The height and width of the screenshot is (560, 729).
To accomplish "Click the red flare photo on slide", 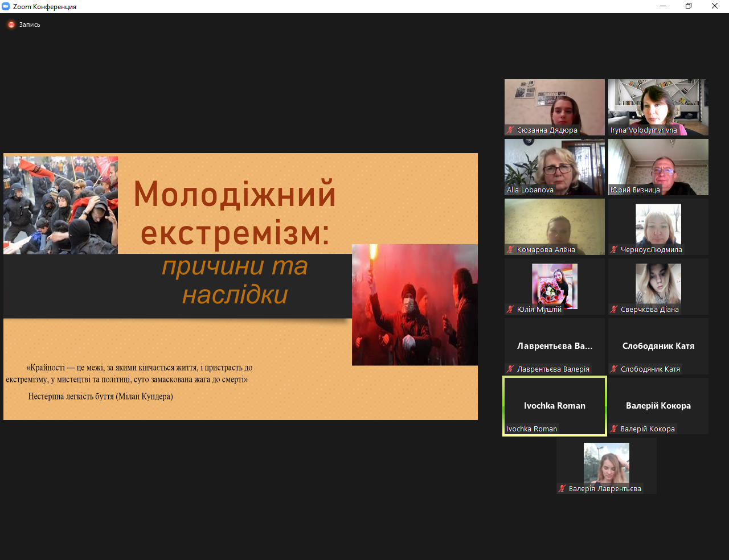I will pos(415,304).
